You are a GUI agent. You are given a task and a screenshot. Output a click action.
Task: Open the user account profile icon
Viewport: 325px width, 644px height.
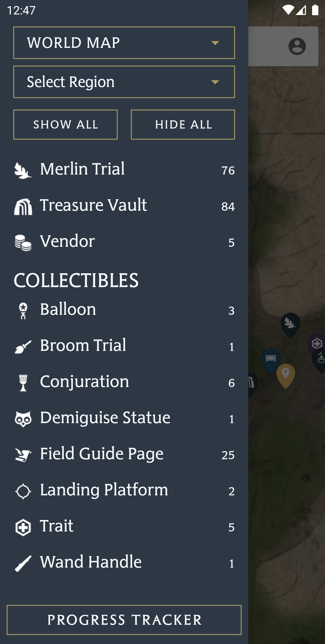297,46
